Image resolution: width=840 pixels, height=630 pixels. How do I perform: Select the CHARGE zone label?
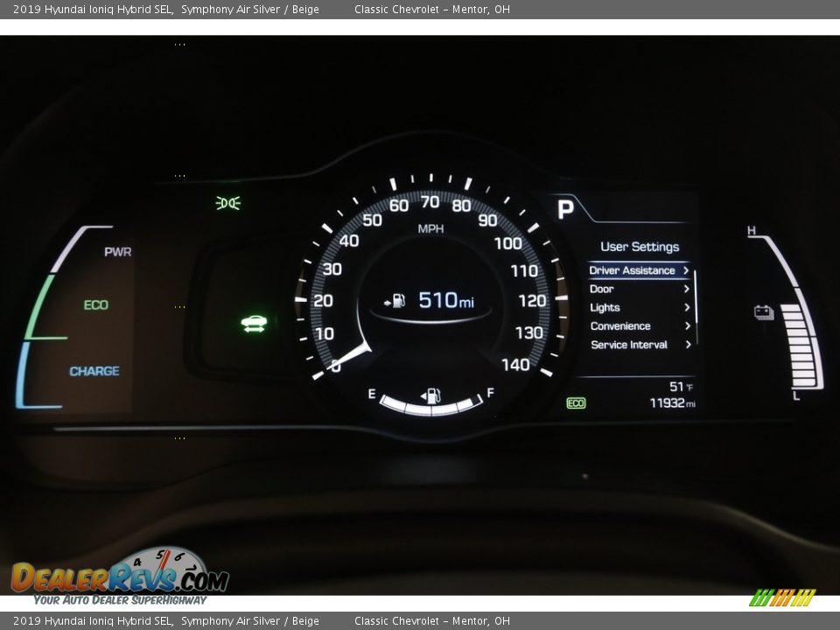click(94, 371)
